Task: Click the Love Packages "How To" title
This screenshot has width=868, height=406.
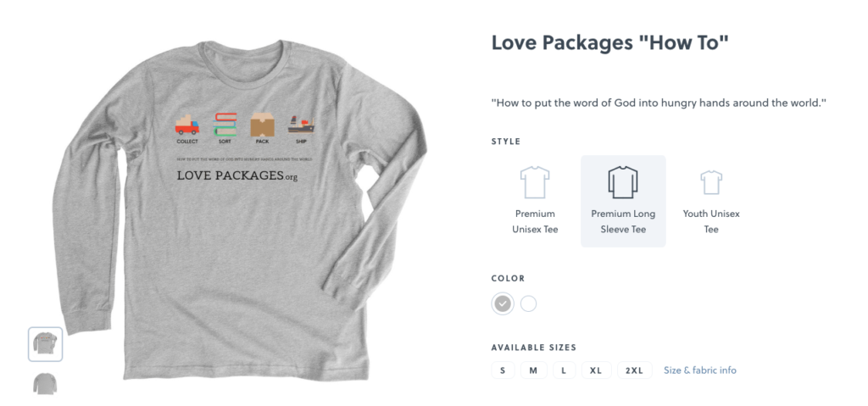Action: point(610,42)
